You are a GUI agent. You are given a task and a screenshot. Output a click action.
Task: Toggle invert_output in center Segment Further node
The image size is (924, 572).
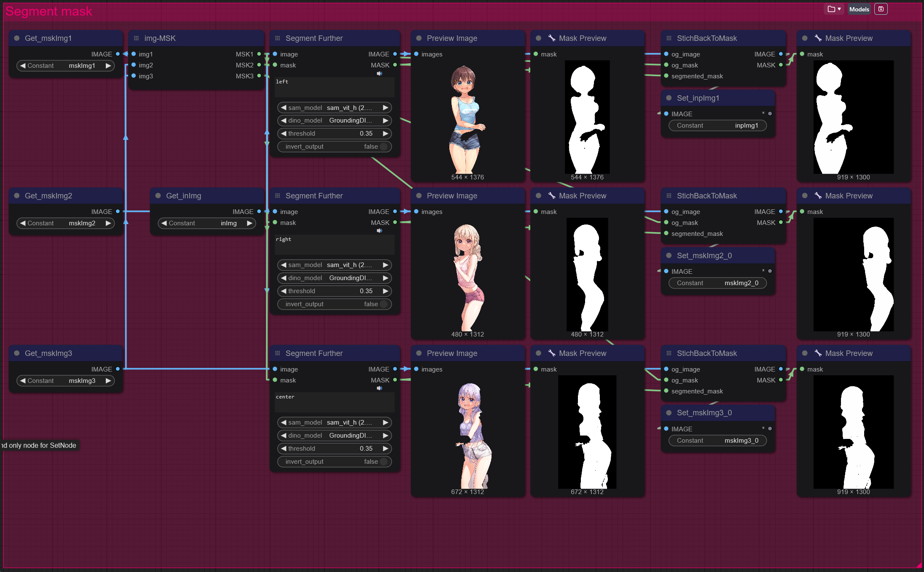(x=383, y=462)
